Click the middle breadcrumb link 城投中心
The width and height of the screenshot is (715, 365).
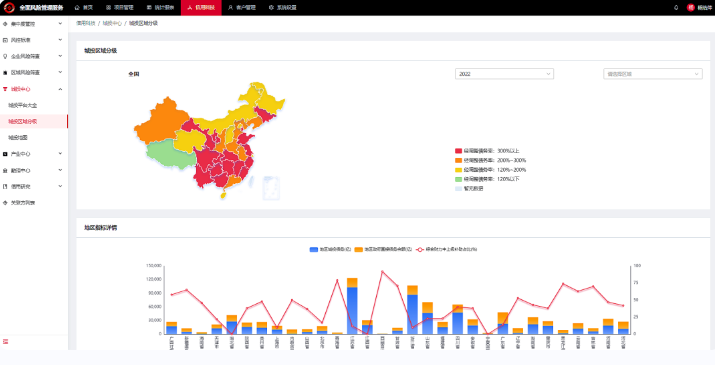(112, 23)
